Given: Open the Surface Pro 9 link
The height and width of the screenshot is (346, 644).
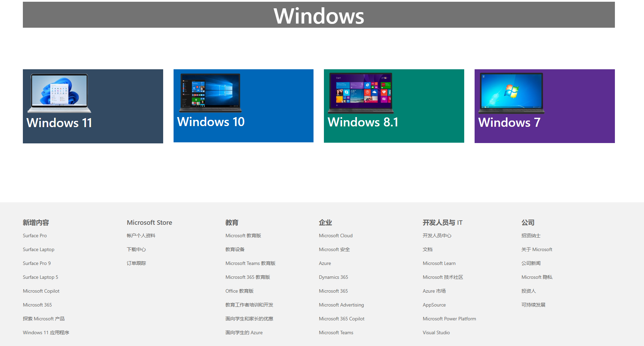Looking at the screenshot, I should point(37,263).
